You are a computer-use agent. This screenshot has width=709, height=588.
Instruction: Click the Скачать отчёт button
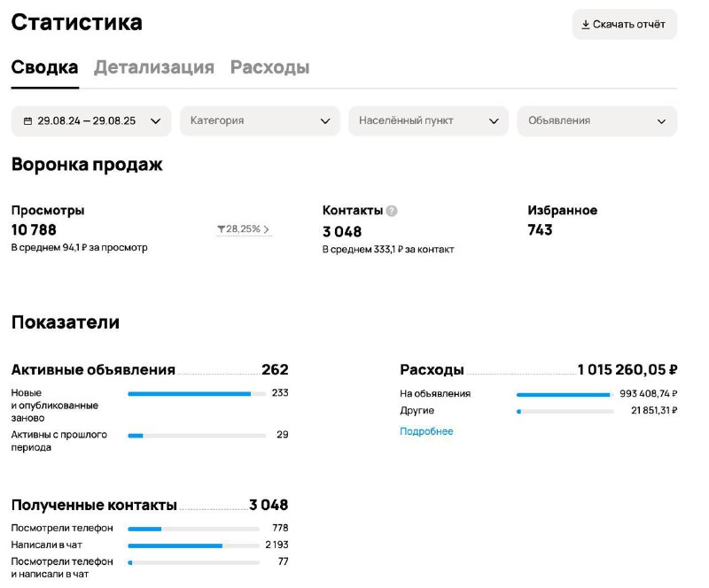[x=625, y=25]
